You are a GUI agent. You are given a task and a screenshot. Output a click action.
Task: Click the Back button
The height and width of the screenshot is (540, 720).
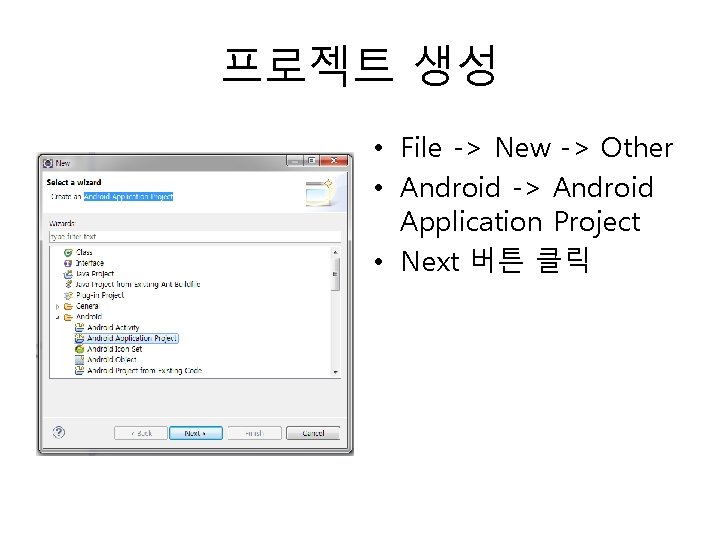point(141,433)
